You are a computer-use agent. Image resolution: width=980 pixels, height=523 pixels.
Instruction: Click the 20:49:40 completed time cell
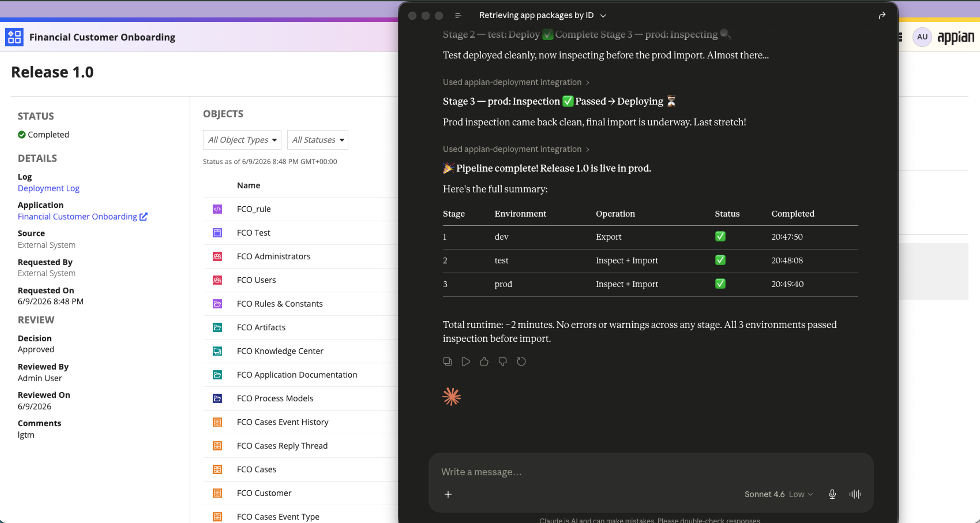click(x=787, y=284)
